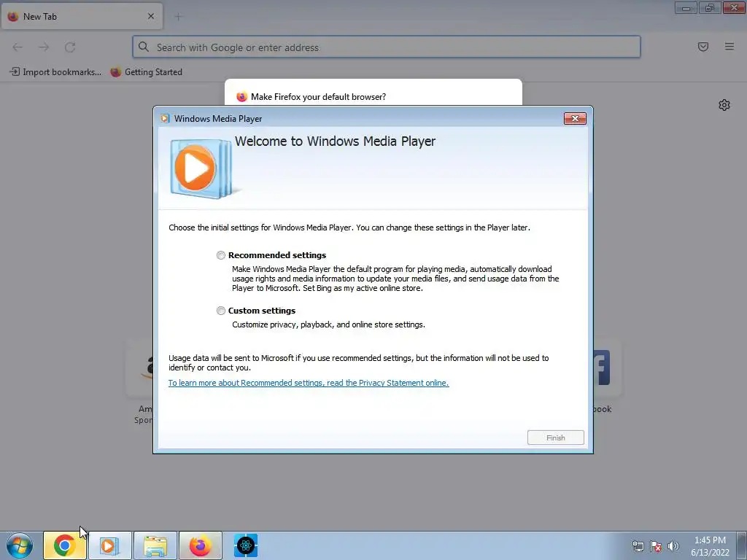Open the Pocket icon in Firefox toolbar
Viewport: 747px width, 560px height.
703,47
